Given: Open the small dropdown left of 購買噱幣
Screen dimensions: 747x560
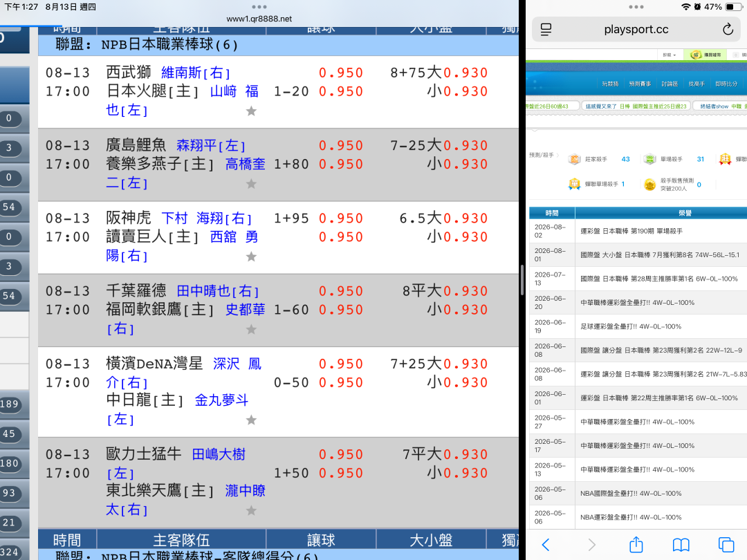Looking at the screenshot, I should coord(670,55).
